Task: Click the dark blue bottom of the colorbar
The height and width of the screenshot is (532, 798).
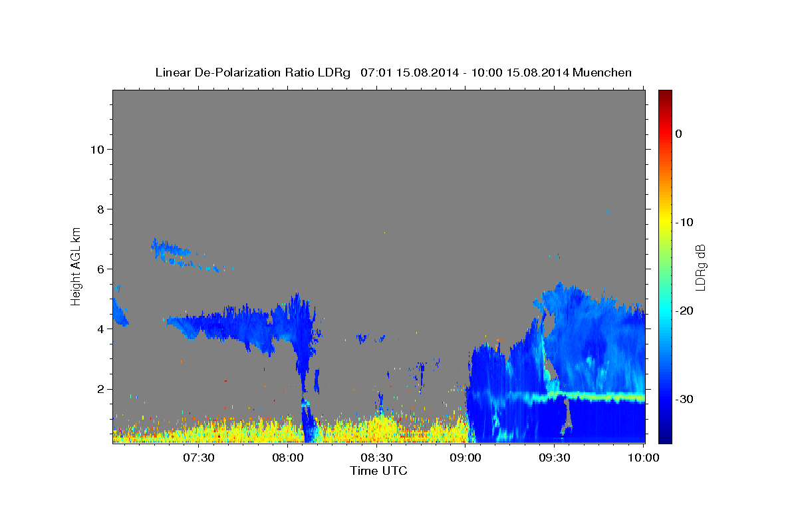Action: coord(665,431)
